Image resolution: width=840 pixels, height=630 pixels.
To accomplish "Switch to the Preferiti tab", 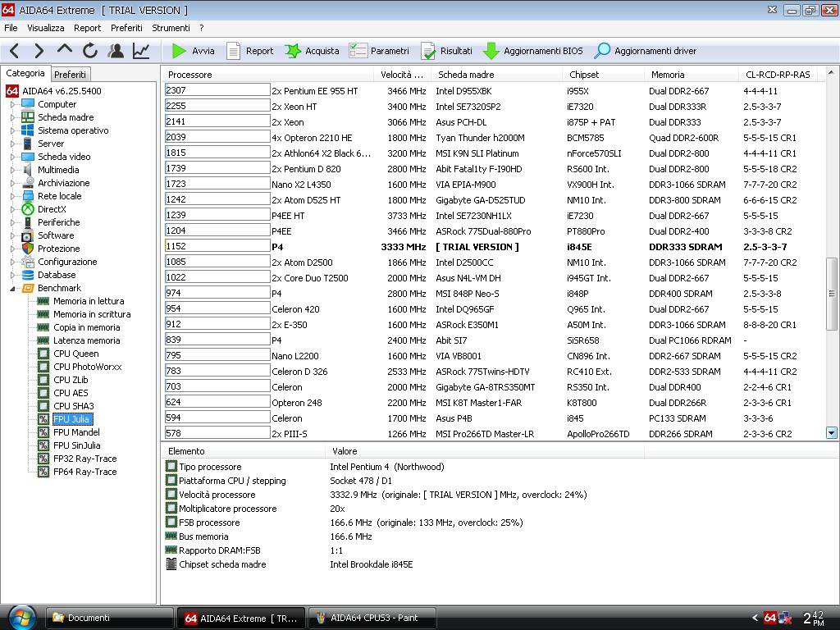I will (70, 75).
